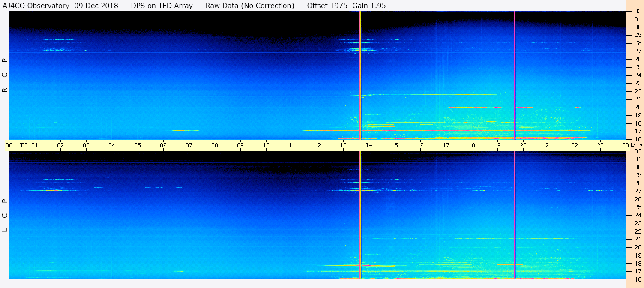Click the 31 MHz tick of LCP panel
This screenshot has width=644, height=288.
pos(637,159)
